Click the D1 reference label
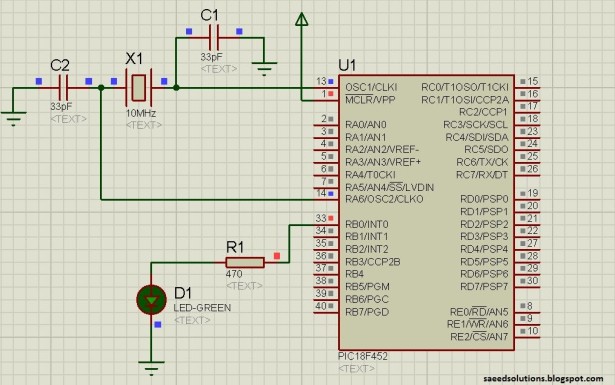 pyautogui.click(x=183, y=293)
